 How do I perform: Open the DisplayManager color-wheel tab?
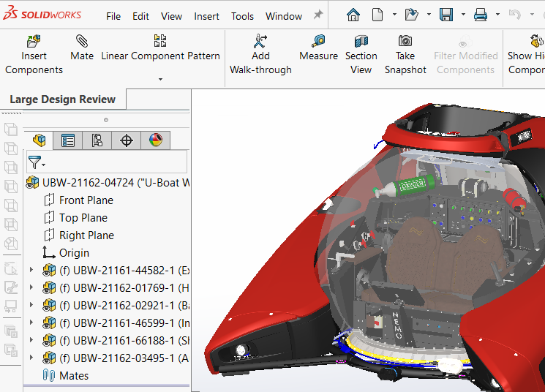tap(155, 140)
